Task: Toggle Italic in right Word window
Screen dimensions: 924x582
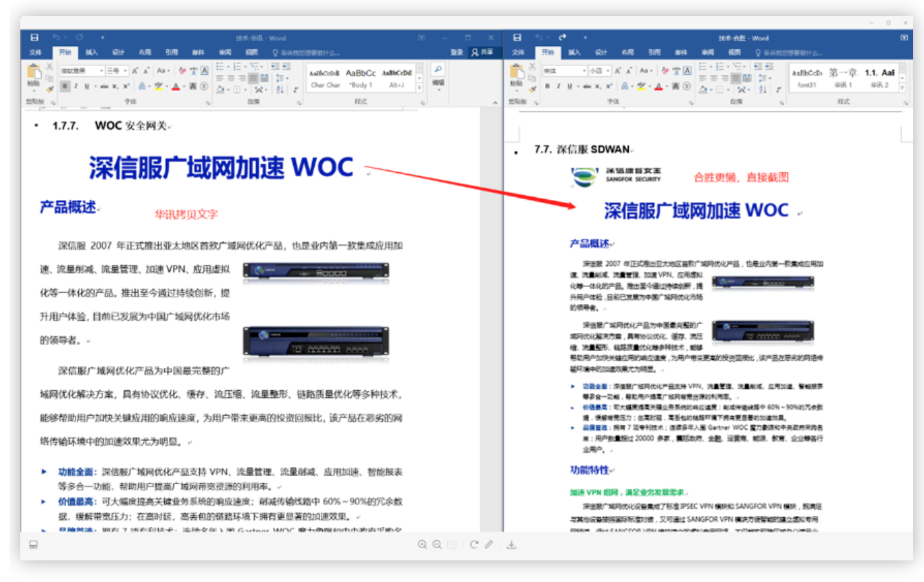Action: pos(559,86)
